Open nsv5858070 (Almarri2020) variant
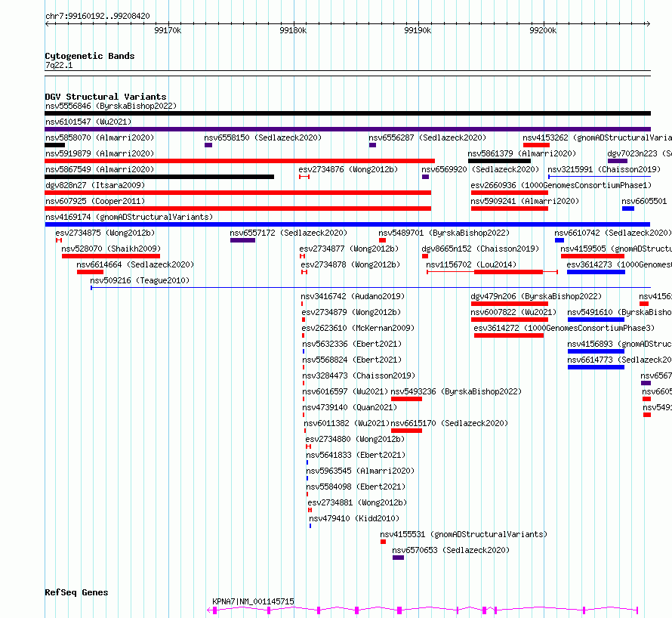This screenshot has height=618, width=672. (100, 138)
